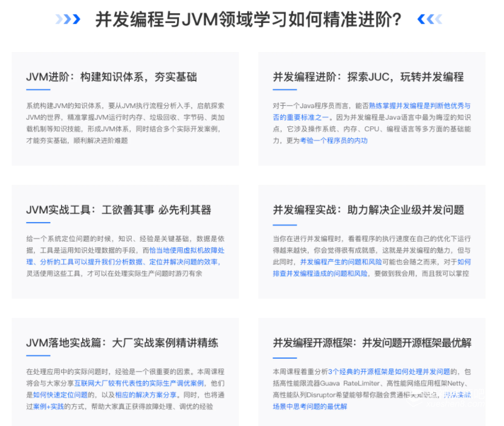Select the JVM实战工具 card title
Viewport: 504px width, 426px height.
coord(118,210)
